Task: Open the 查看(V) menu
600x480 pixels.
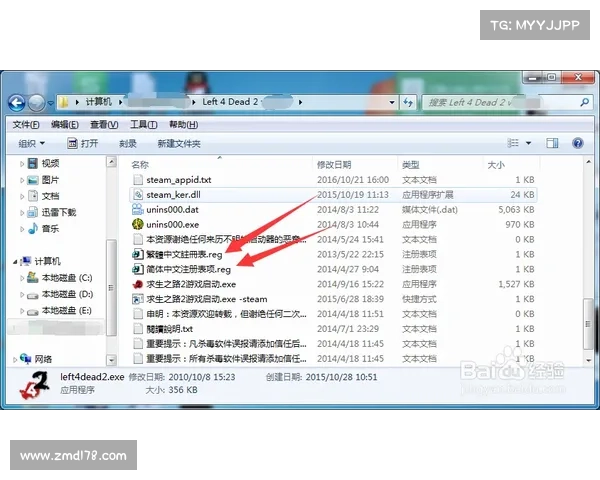Action: tap(104, 124)
